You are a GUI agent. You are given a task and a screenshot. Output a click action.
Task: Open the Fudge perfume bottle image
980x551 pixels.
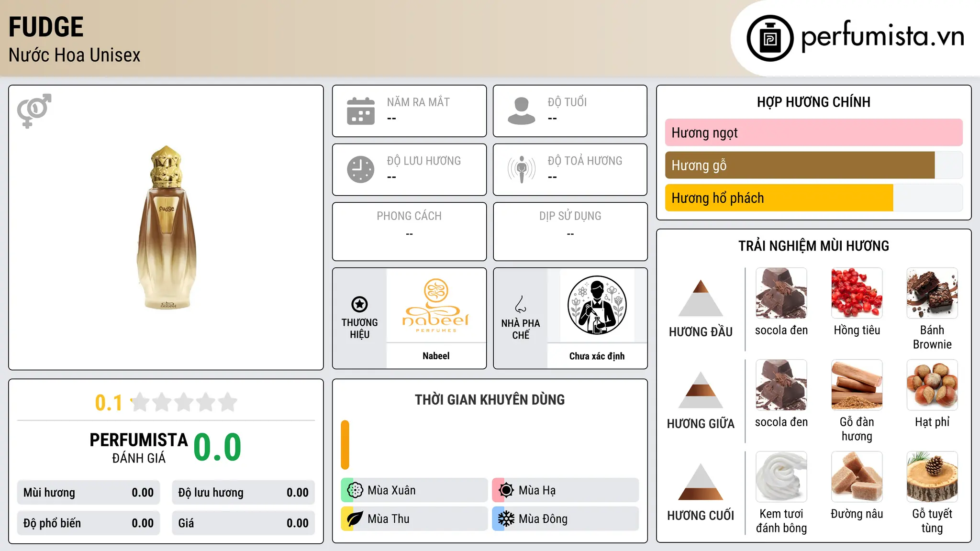click(x=167, y=228)
